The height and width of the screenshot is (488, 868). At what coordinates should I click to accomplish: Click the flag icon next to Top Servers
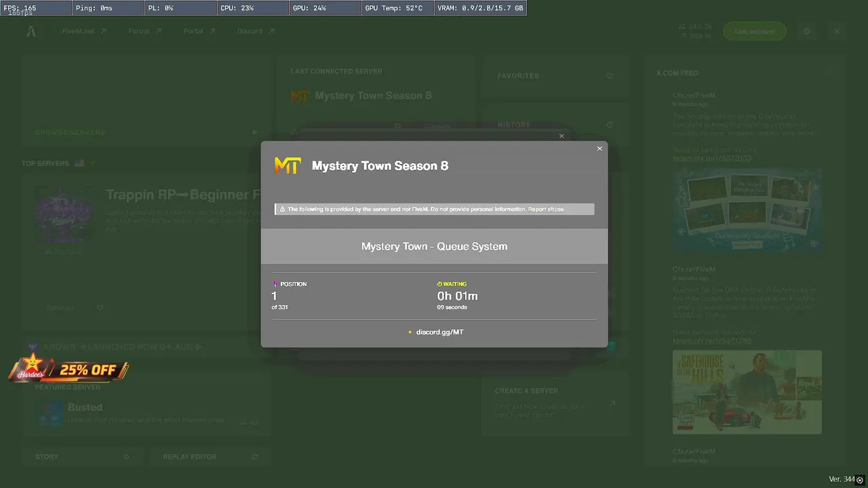(79, 163)
